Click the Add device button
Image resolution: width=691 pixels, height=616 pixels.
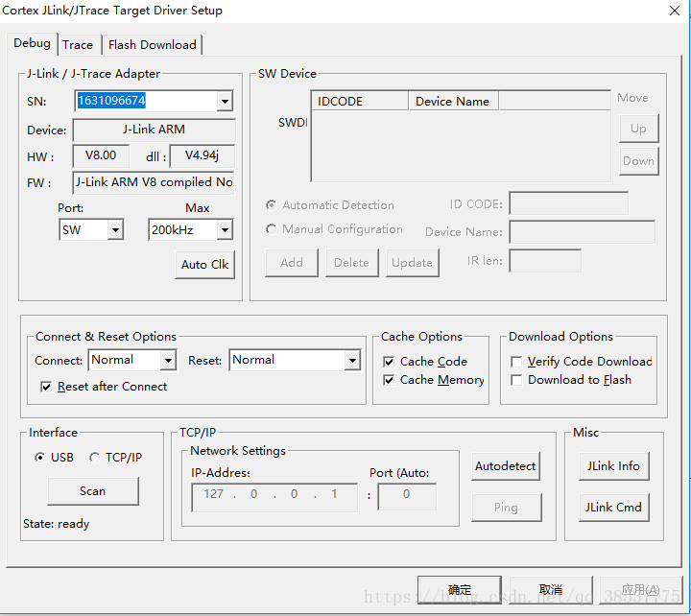click(x=292, y=263)
